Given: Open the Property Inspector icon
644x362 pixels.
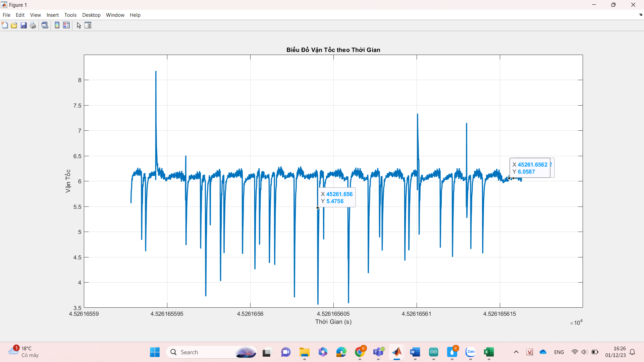Looking at the screenshot, I should (88, 25).
